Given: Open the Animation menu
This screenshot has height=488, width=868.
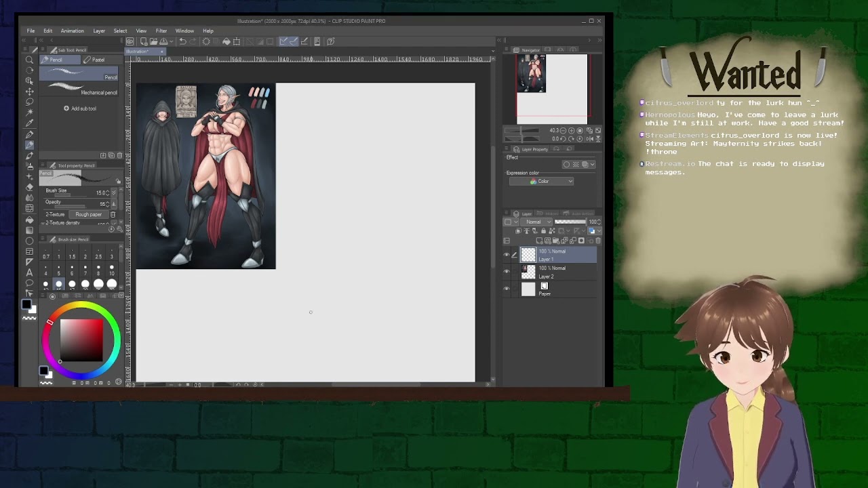Looking at the screenshot, I should tap(73, 30).
